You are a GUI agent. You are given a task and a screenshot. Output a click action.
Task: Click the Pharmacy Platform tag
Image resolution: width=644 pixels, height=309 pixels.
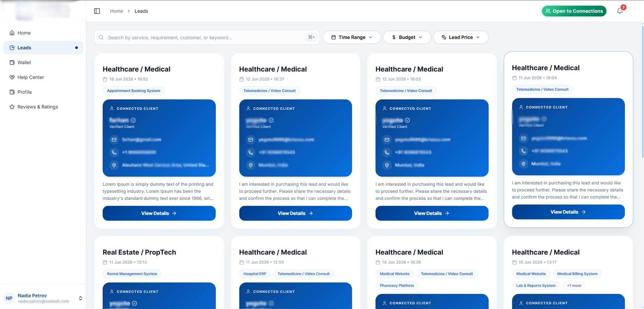tap(397, 285)
